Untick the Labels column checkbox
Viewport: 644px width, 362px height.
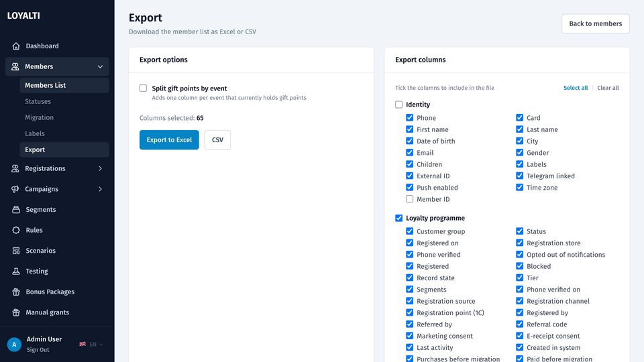tap(519, 164)
